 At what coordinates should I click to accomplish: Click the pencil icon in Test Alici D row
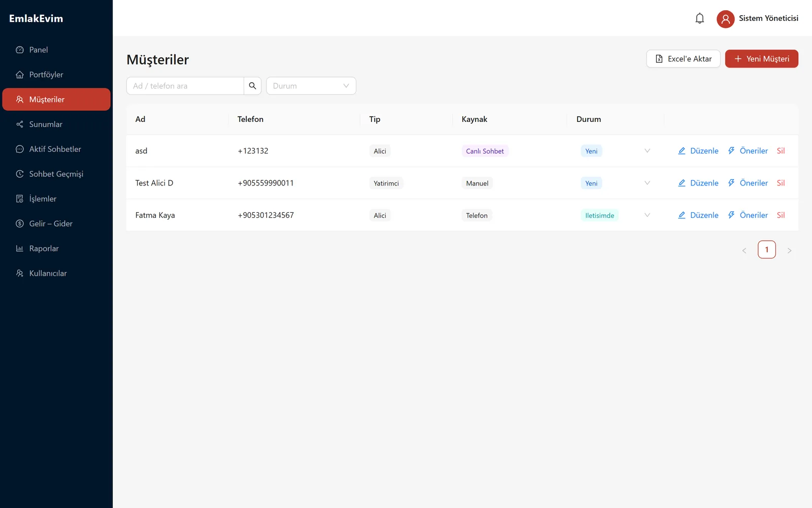[682, 183]
